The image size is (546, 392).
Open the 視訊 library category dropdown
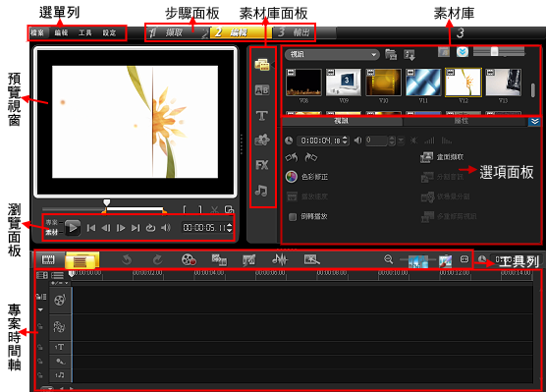click(x=332, y=54)
